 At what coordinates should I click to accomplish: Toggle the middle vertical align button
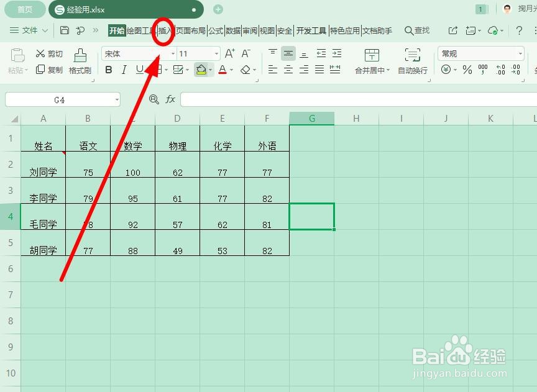[288, 53]
